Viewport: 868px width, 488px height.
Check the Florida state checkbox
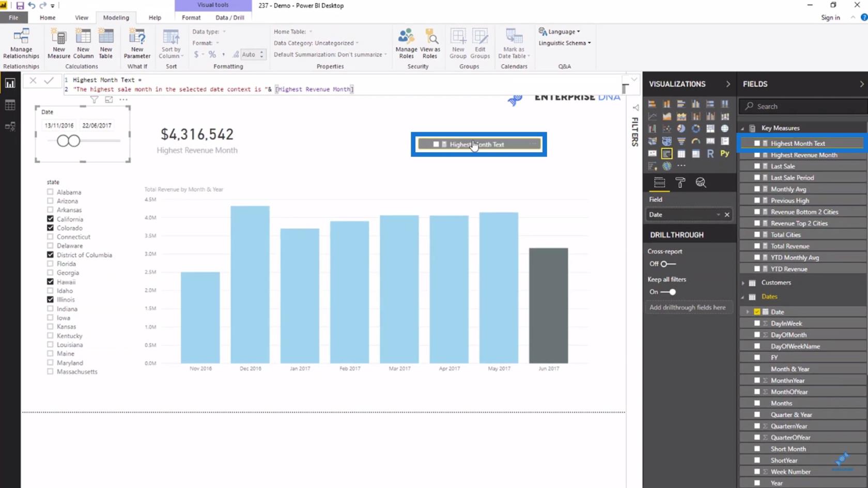coord(50,263)
